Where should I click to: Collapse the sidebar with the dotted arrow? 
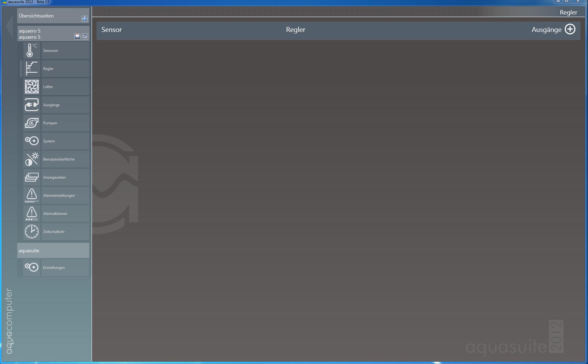coord(9,27)
